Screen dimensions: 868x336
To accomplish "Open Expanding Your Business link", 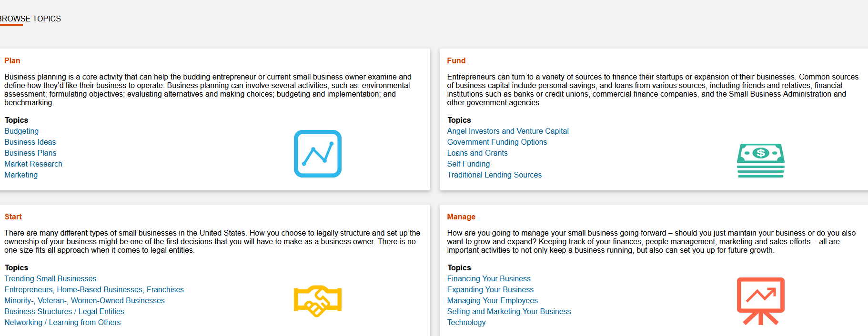I will [490, 289].
